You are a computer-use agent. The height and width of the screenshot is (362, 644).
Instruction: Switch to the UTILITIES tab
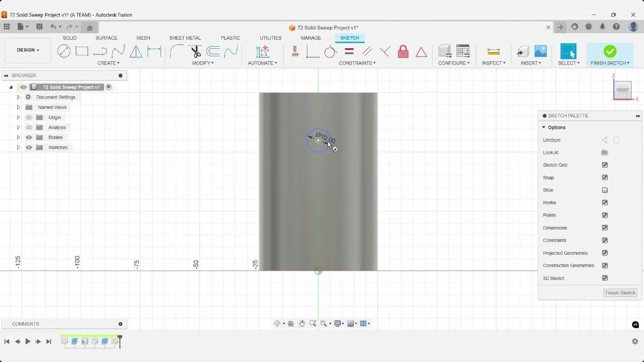click(270, 38)
